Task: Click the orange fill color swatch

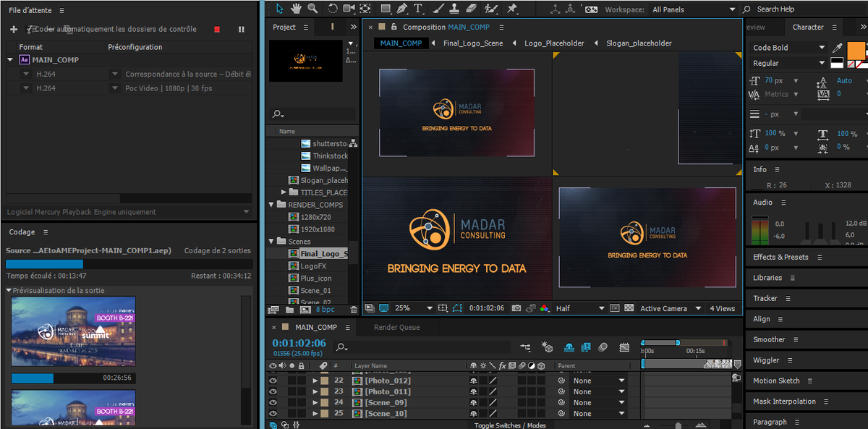Action: (x=856, y=51)
